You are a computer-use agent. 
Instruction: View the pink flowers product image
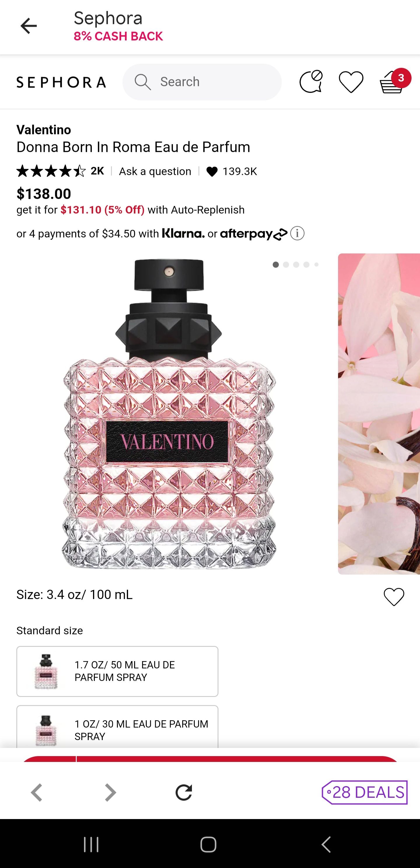click(379, 414)
